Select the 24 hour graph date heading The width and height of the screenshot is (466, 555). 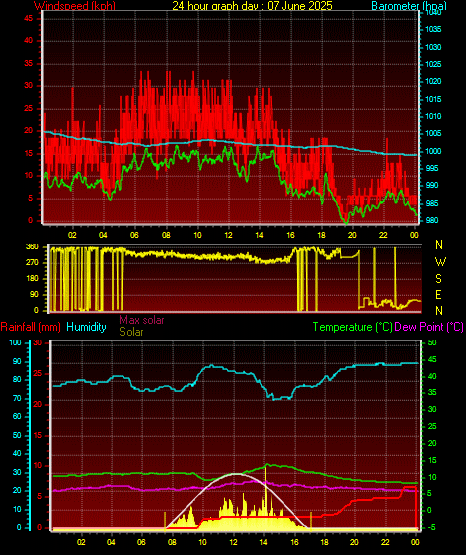tap(252, 6)
